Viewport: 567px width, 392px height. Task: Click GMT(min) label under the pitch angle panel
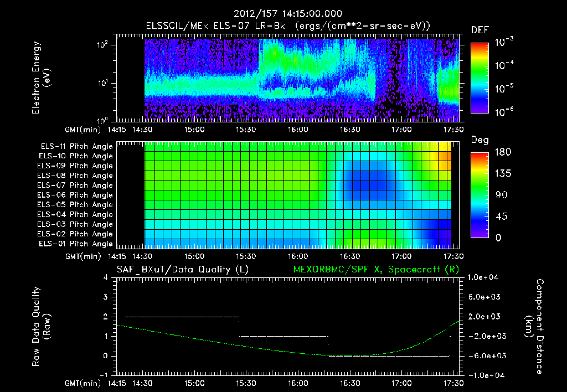tap(83, 257)
